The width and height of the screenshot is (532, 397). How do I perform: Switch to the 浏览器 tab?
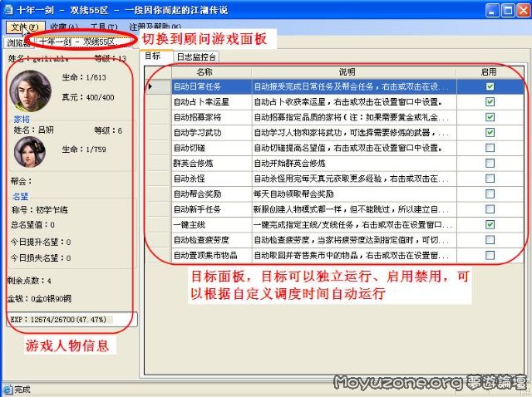18,42
